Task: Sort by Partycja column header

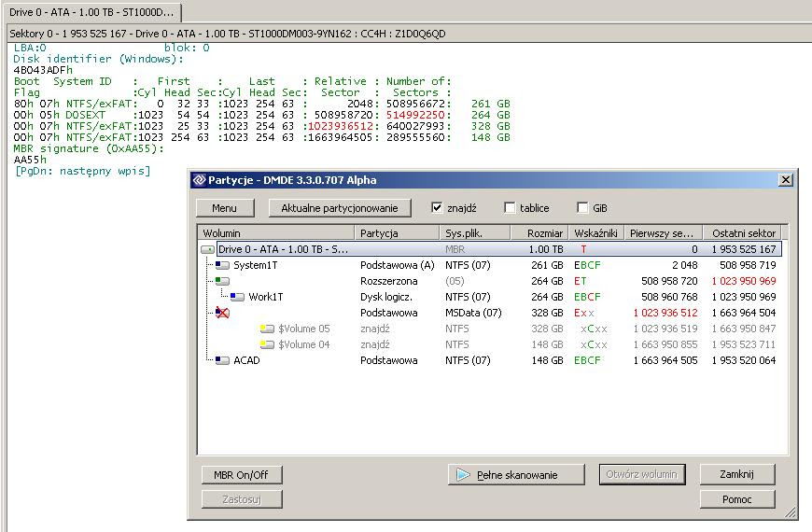Action: [397, 233]
